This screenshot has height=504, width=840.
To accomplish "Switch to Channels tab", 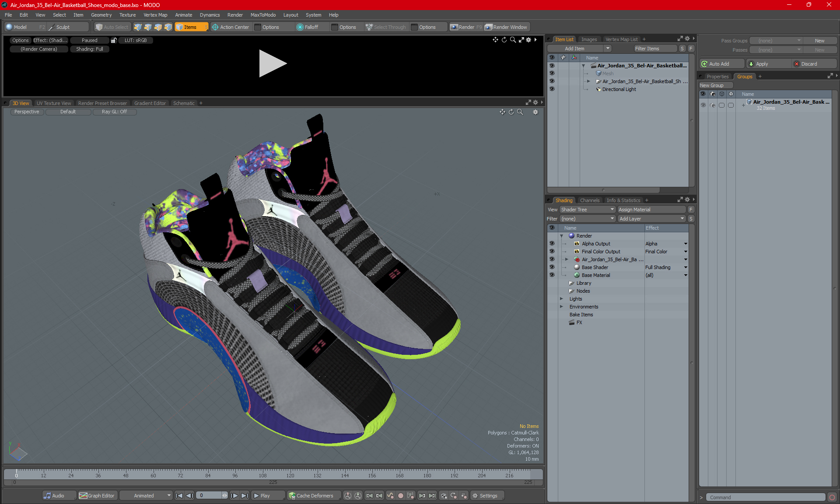I will (x=589, y=200).
